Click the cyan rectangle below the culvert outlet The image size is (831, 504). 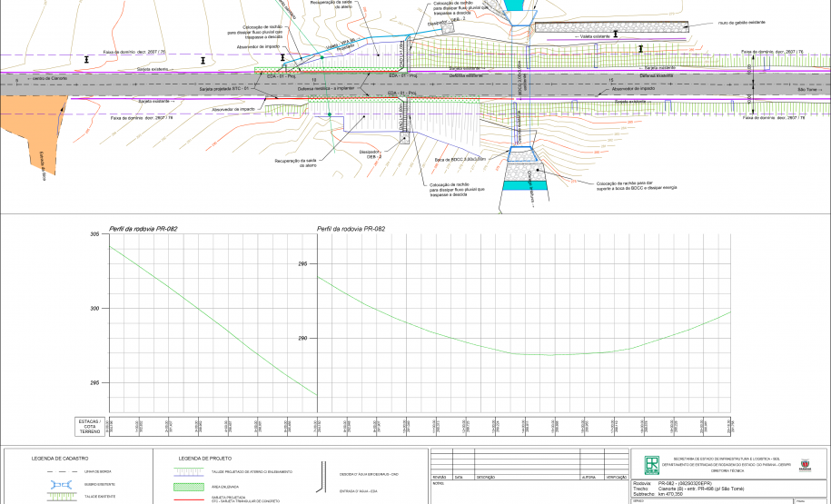click(x=525, y=185)
